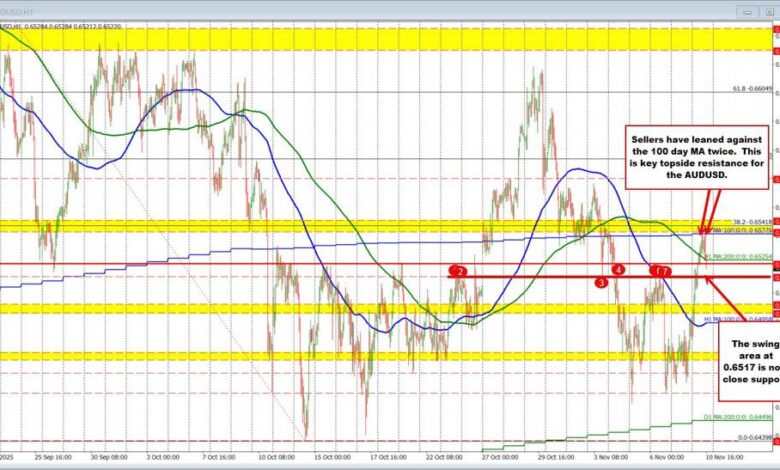Click the red circle marker numbered 3

(601, 283)
